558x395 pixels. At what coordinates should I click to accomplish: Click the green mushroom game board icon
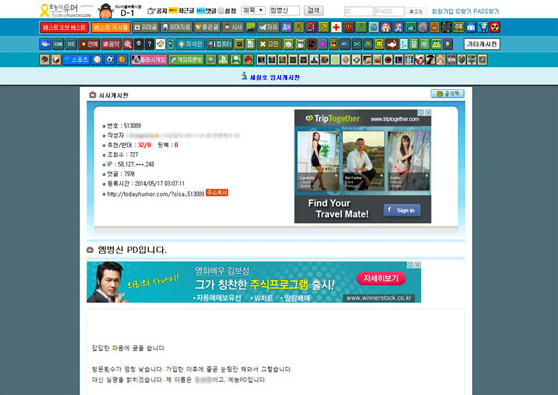(x=236, y=59)
